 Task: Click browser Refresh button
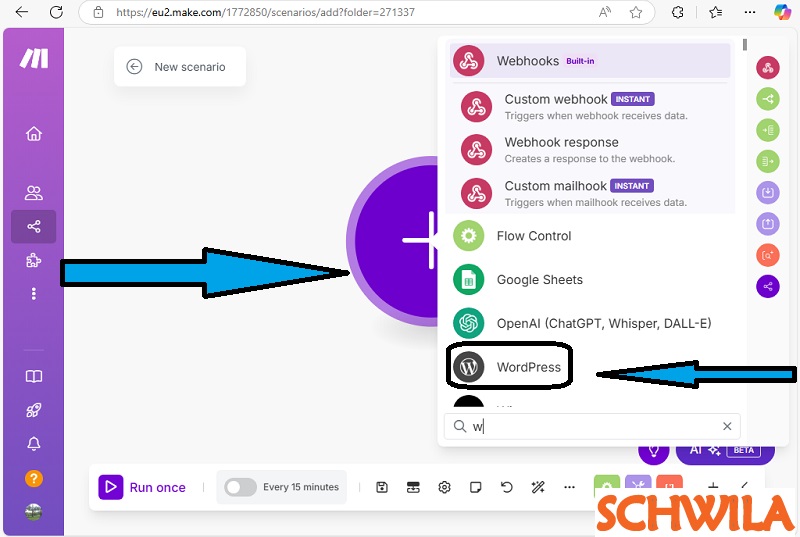pyautogui.click(x=56, y=12)
